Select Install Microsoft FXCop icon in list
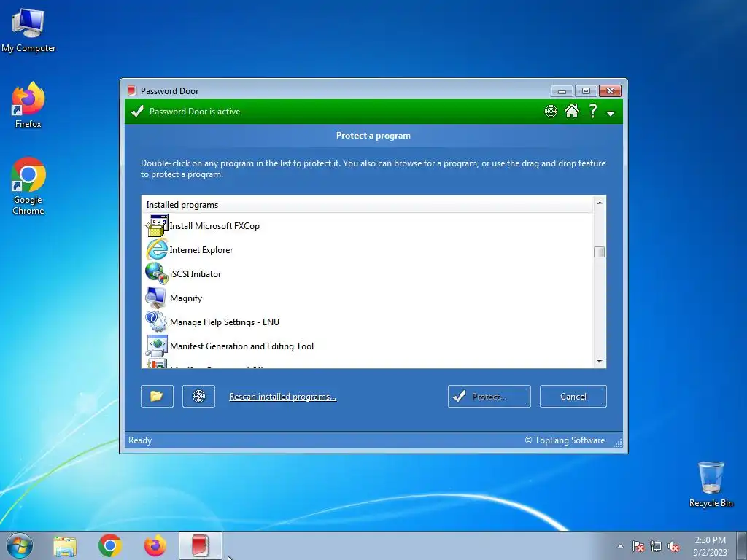The height and width of the screenshot is (560, 747). click(157, 226)
